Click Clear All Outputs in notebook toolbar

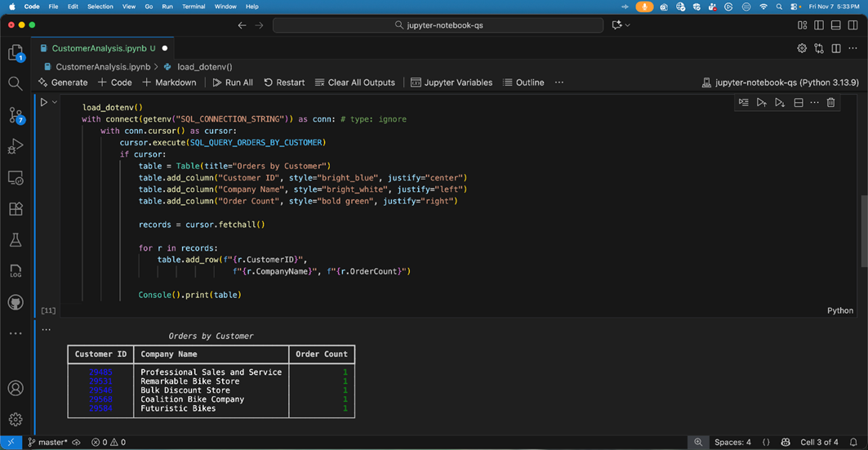pos(354,82)
